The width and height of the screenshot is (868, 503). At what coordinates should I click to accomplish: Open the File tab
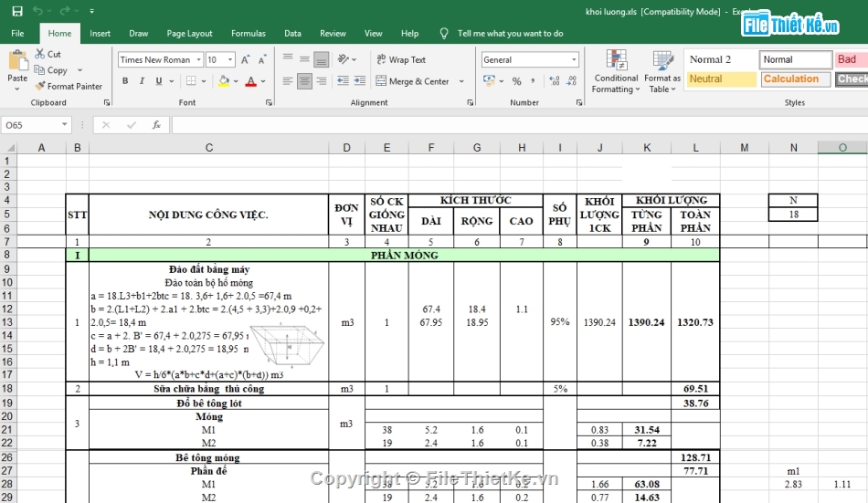pos(17,33)
